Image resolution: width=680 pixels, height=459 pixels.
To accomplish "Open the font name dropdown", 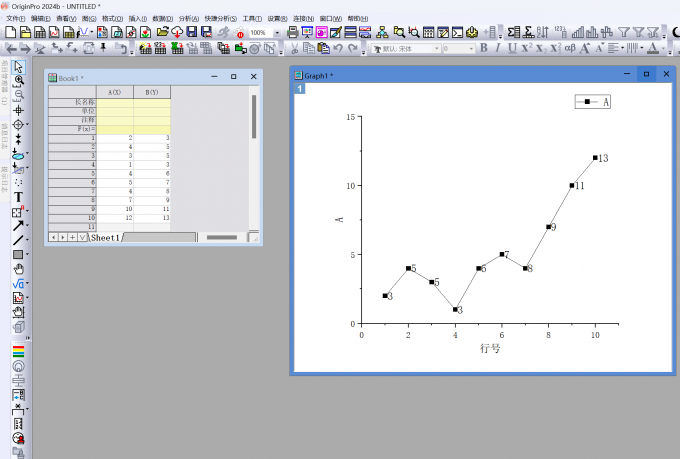I will 437,49.
